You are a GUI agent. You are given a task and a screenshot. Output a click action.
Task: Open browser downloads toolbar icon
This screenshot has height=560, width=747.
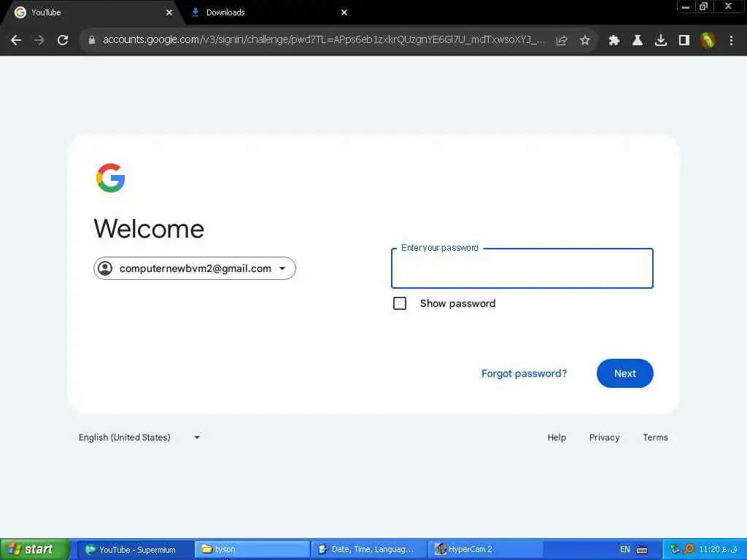coord(661,41)
